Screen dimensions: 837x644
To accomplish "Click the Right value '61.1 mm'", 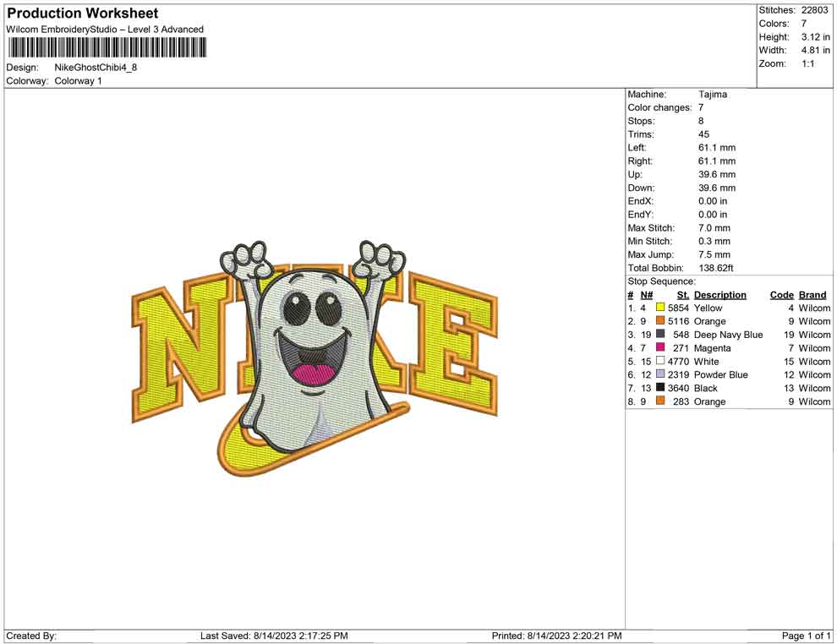I will [x=717, y=161].
